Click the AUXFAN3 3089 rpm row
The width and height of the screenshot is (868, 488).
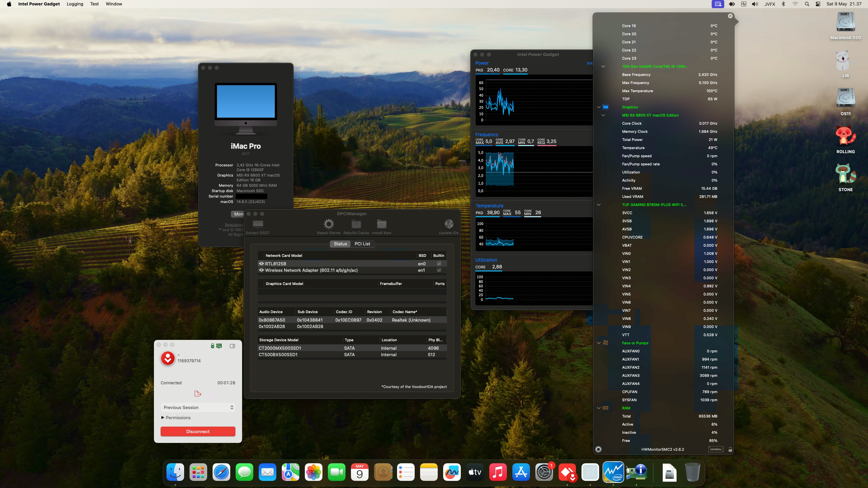(x=670, y=375)
